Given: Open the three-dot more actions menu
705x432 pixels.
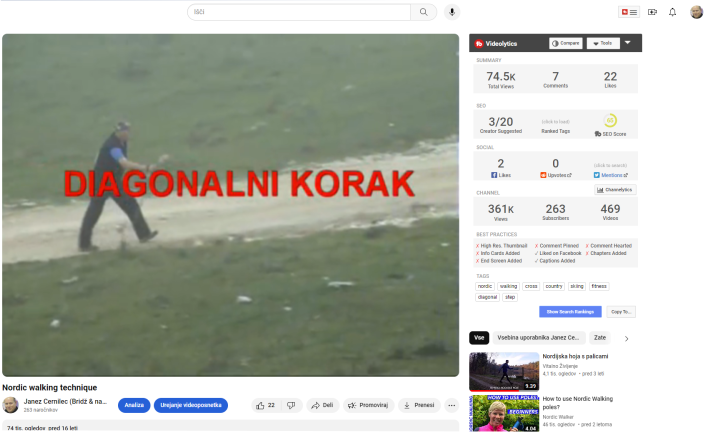Looking at the screenshot, I should click(451, 405).
